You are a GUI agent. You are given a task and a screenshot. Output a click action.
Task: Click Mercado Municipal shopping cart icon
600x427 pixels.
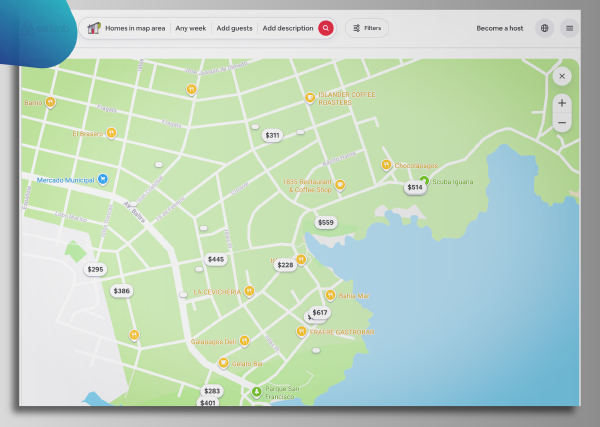[x=102, y=180]
